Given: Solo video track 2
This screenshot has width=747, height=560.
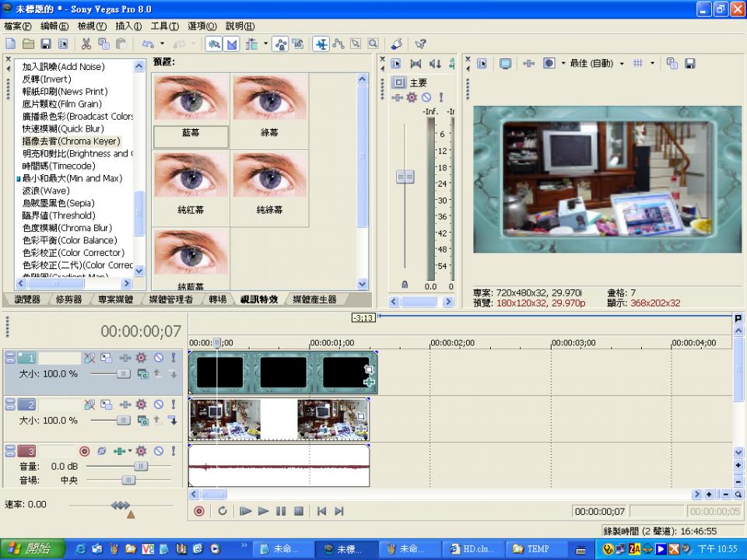Looking at the screenshot, I should [173, 404].
